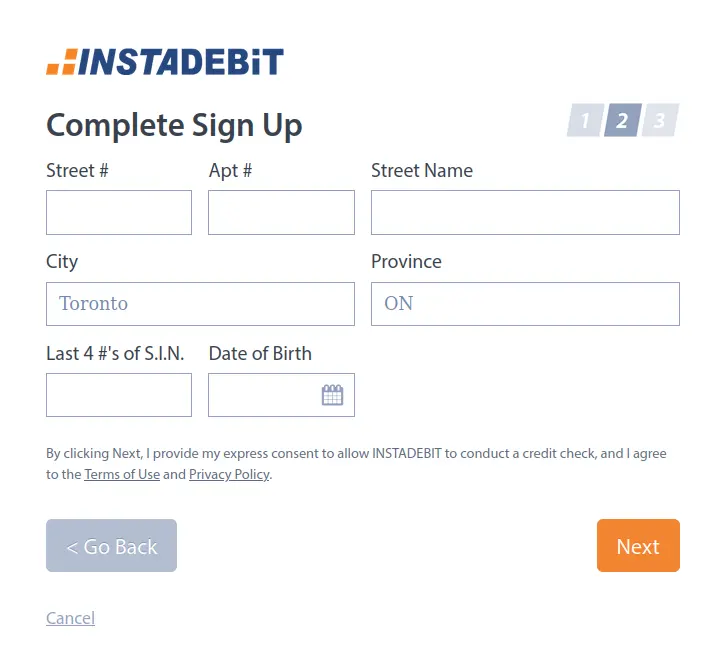Focus the Street # input field
The width and height of the screenshot is (727, 652).
click(119, 212)
